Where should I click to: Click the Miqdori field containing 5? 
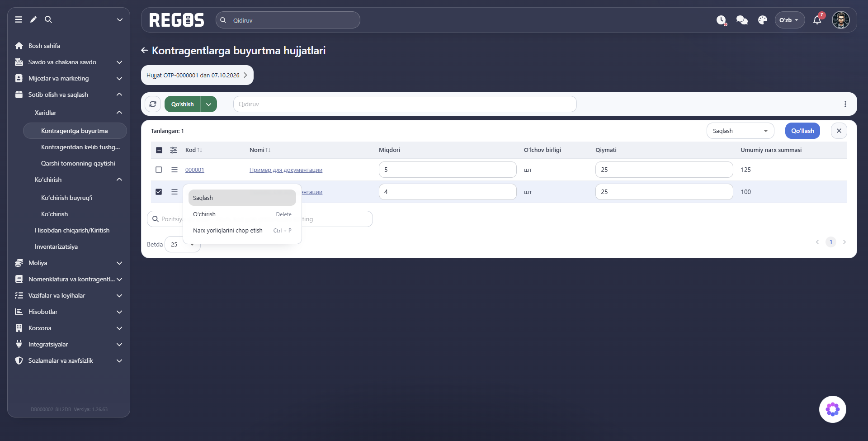point(448,170)
